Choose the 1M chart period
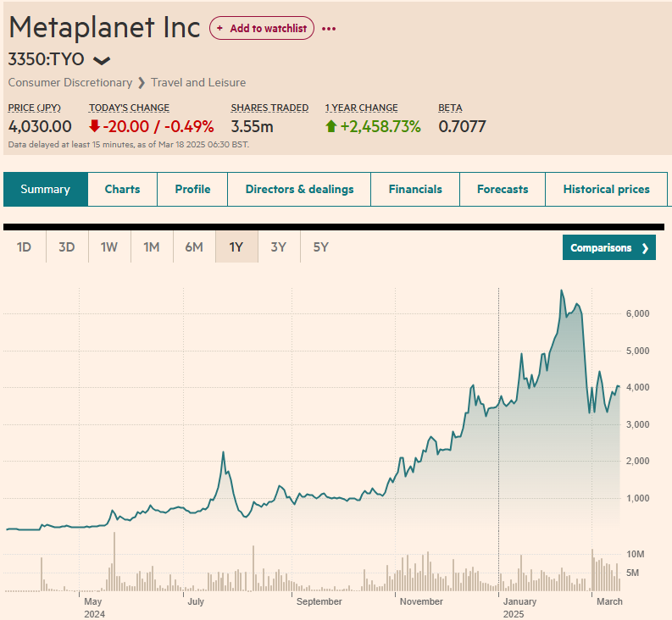 pos(152,247)
